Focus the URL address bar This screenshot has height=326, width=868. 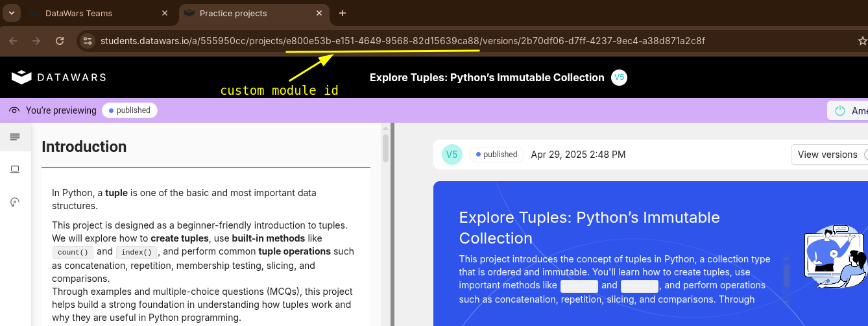pyautogui.click(x=402, y=41)
